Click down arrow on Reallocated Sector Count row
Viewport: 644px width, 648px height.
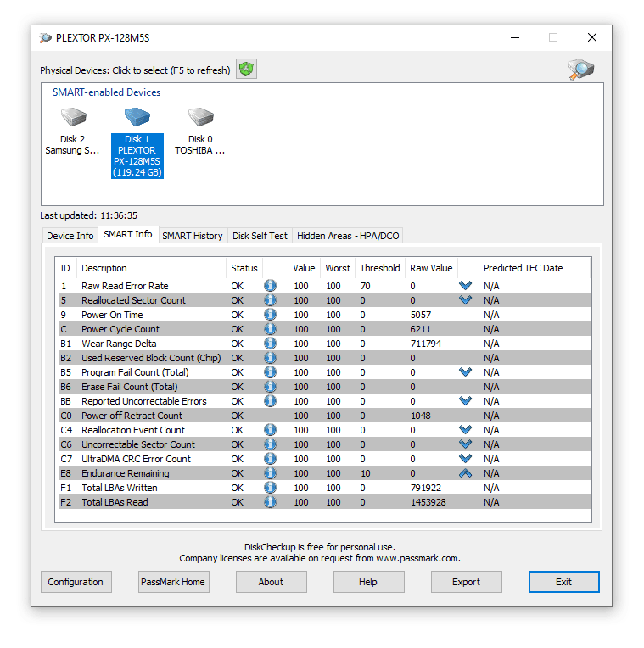[466, 300]
